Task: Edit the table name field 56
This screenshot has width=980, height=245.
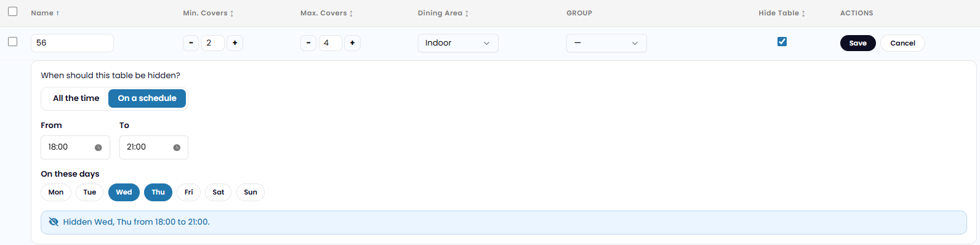Action: click(72, 43)
